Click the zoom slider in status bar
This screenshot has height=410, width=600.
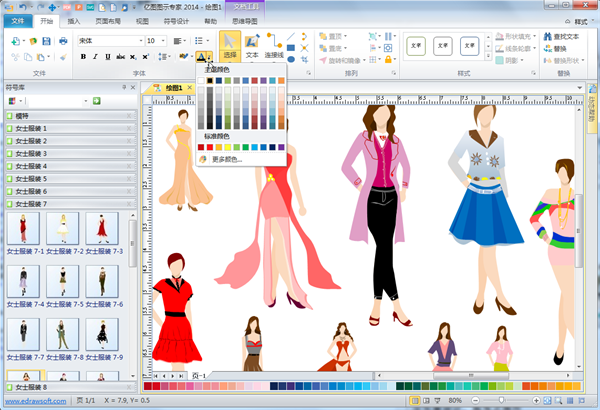501,400
